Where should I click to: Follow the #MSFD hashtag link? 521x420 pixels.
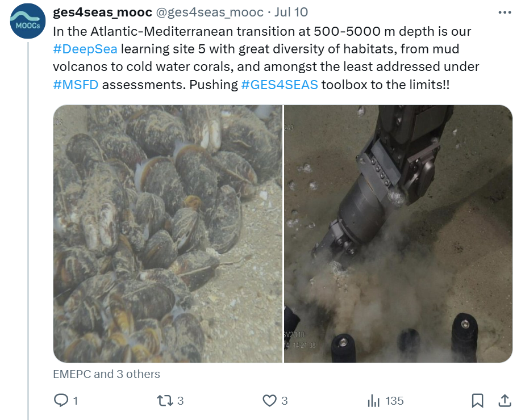[74, 85]
